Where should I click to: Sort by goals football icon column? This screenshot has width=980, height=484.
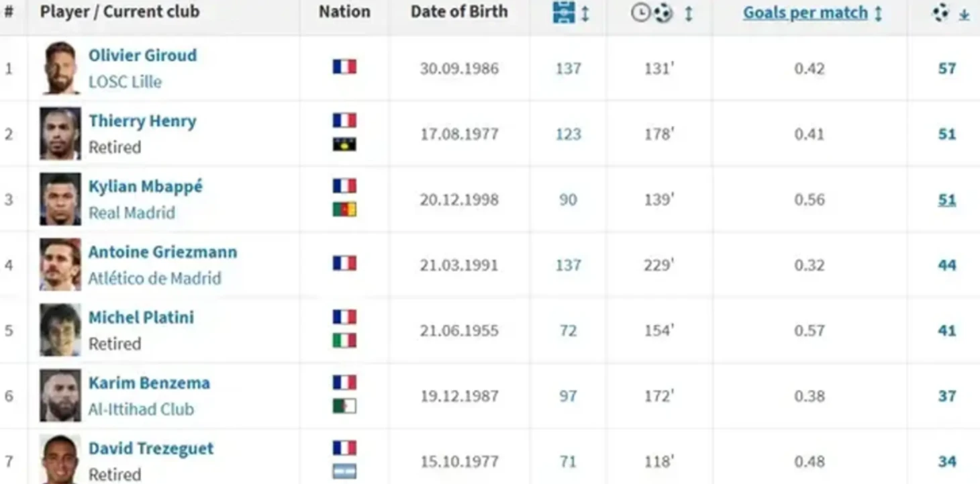point(941,12)
